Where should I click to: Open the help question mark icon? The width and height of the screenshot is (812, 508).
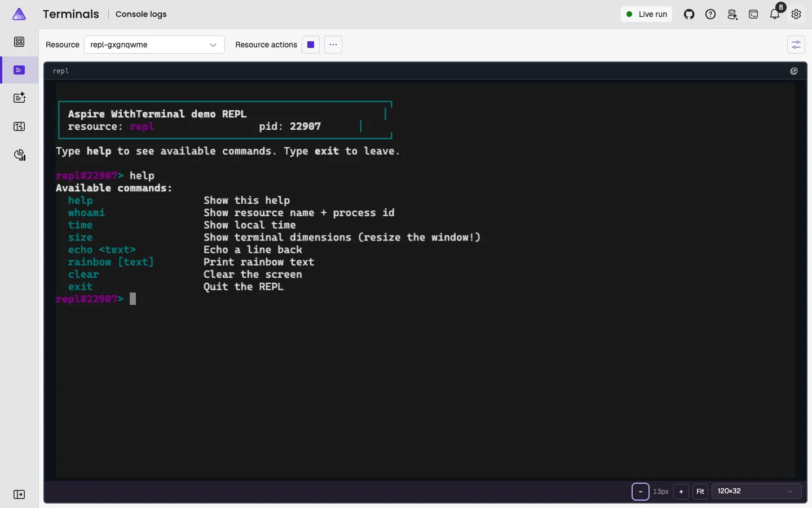coord(710,14)
